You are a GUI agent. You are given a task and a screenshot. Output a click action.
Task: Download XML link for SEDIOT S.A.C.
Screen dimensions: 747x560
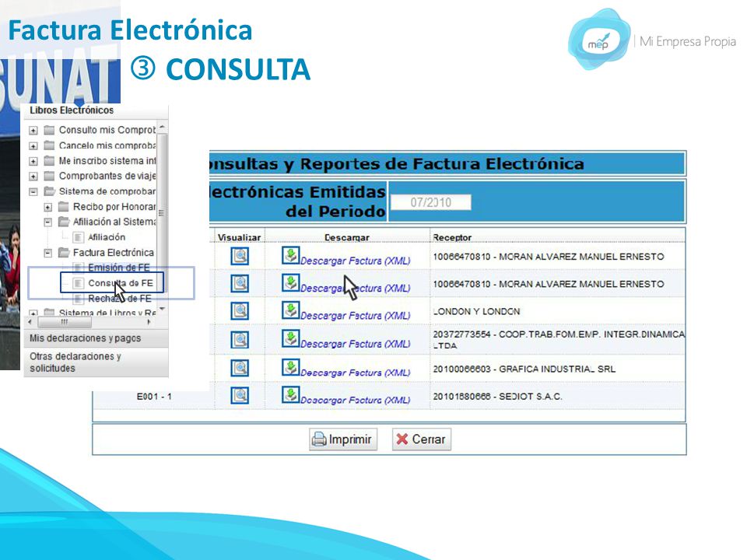point(356,400)
